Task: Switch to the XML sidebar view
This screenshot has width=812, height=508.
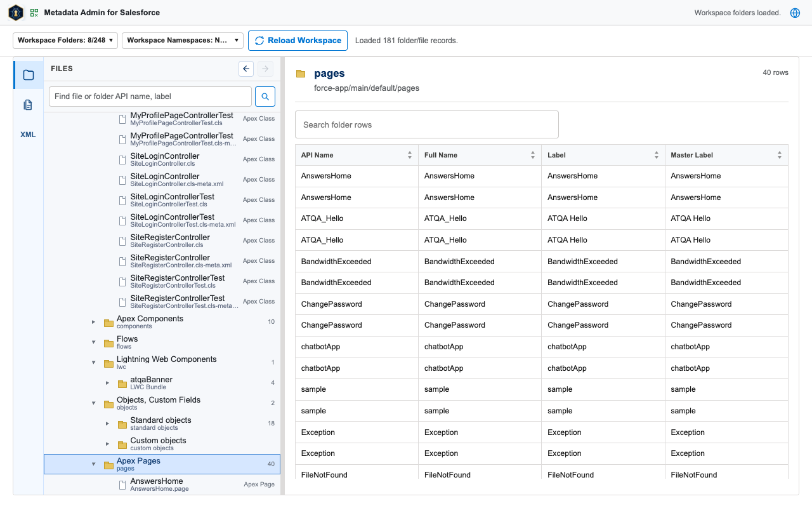Action: (29, 135)
